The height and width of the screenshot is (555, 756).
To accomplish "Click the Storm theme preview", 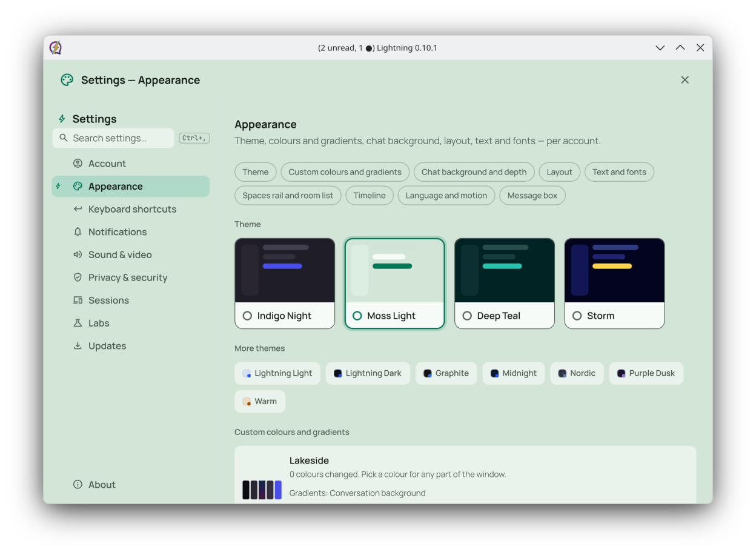I will 614,270.
